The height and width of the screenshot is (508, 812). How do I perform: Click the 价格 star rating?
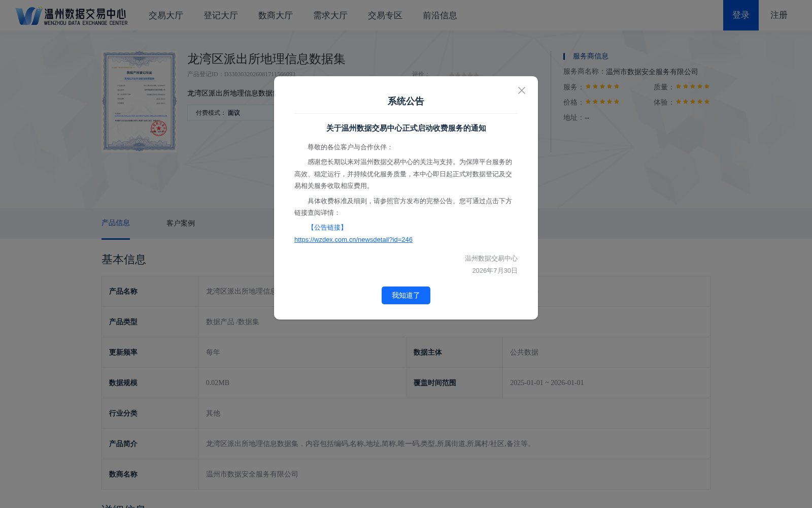pyautogui.click(x=602, y=102)
